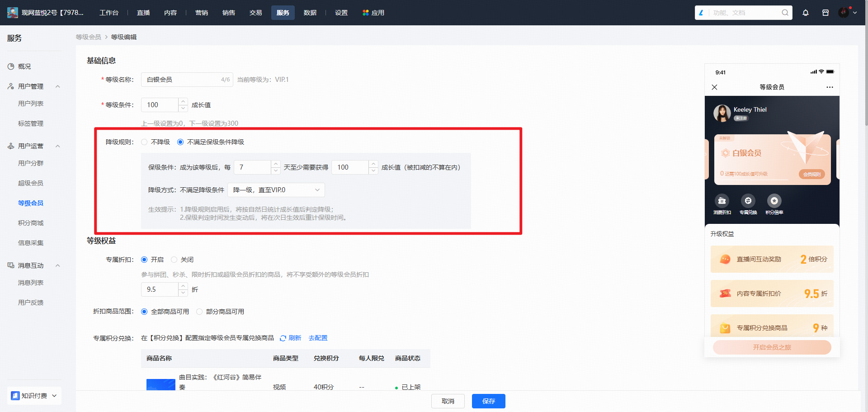Screen dimensions: 868x412
Task: Collapse the 消息互动 sidebar group
Action: (57, 265)
